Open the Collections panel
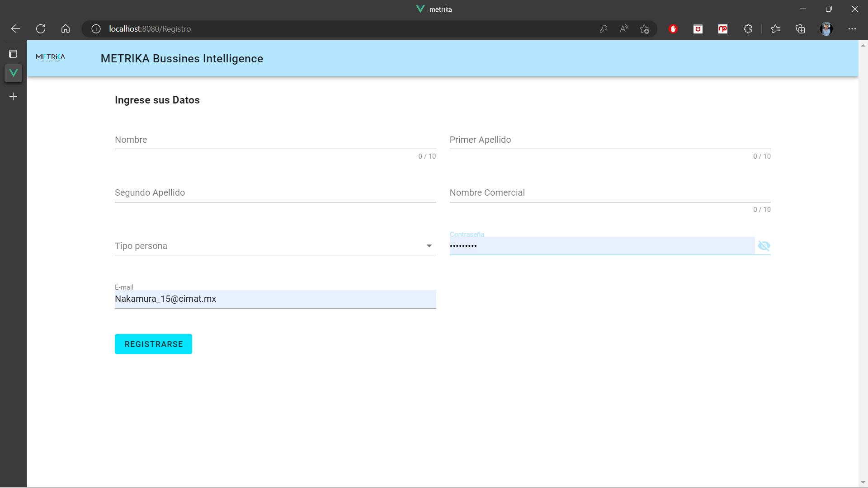 (800, 28)
